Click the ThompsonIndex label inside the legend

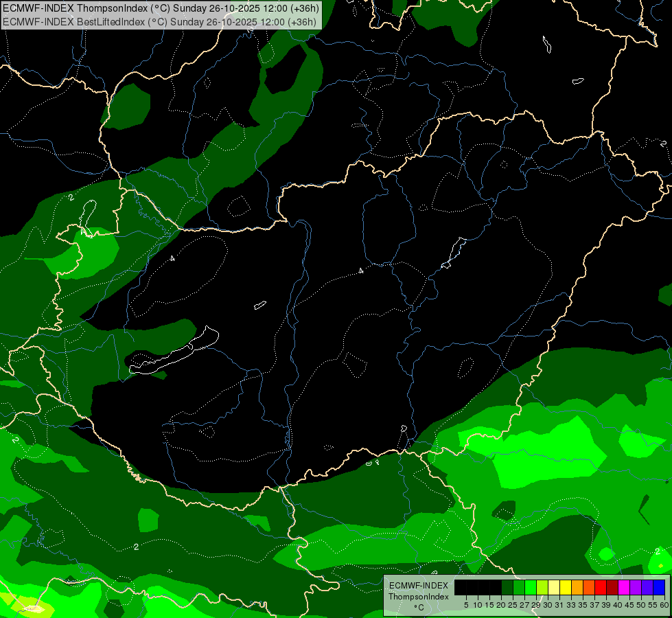418,597
